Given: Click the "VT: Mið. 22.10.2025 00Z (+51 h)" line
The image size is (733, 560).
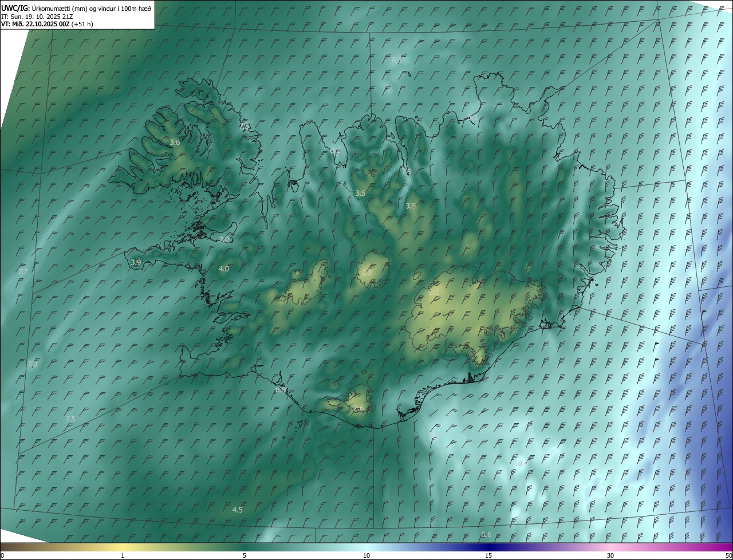Looking at the screenshot, I should point(47,24).
